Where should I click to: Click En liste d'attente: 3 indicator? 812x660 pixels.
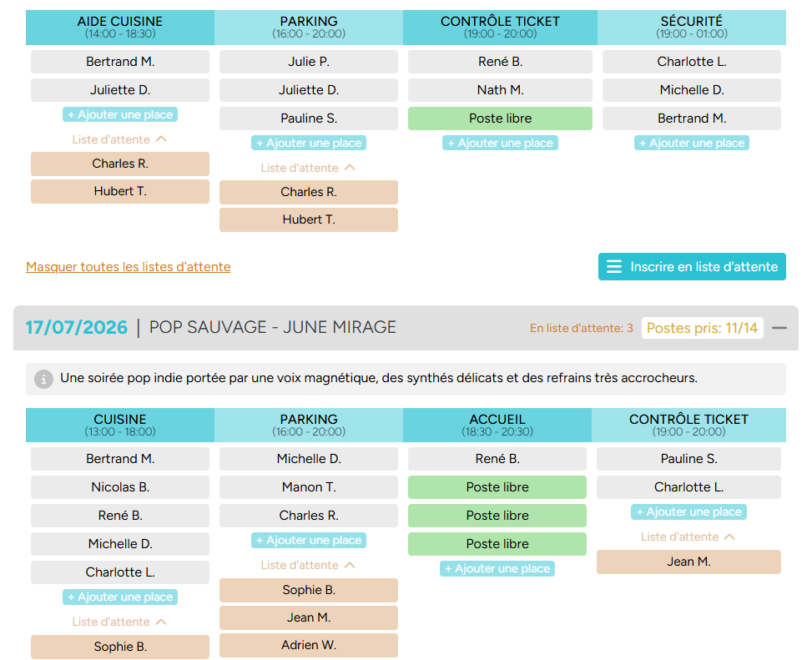click(x=581, y=328)
